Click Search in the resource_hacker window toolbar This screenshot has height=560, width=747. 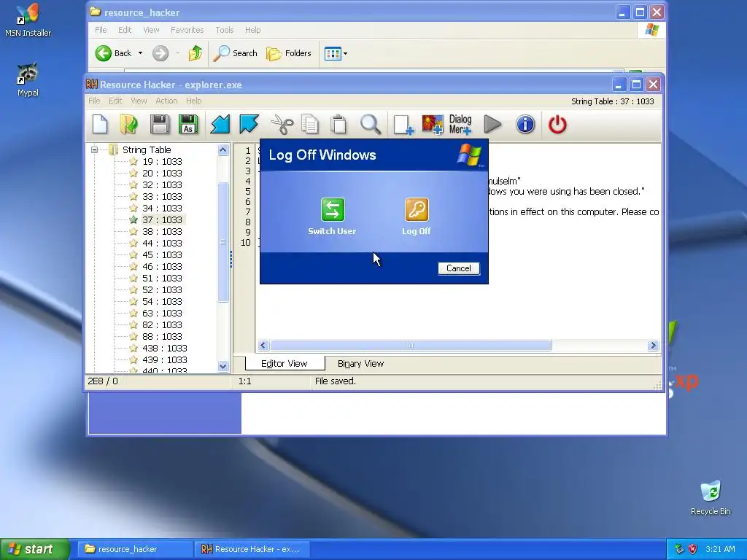tap(236, 53)
